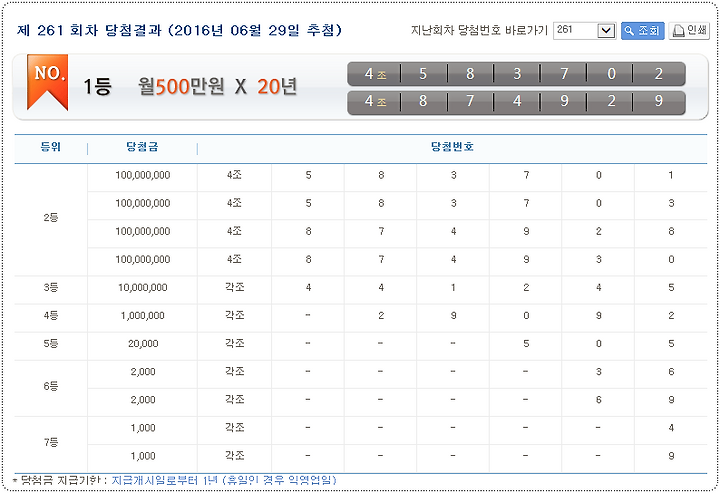
Task: Click the 당첨번호 column header
Action: point(452,147)
